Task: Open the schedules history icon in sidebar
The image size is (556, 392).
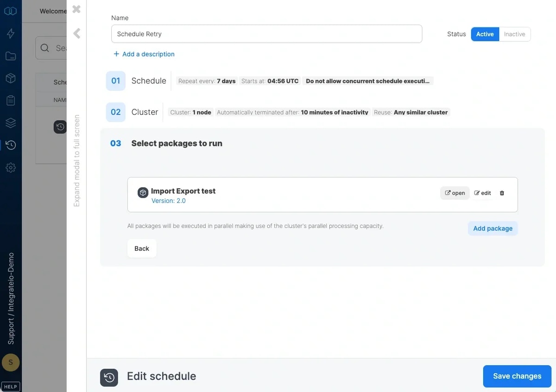Action: point(11,145)
